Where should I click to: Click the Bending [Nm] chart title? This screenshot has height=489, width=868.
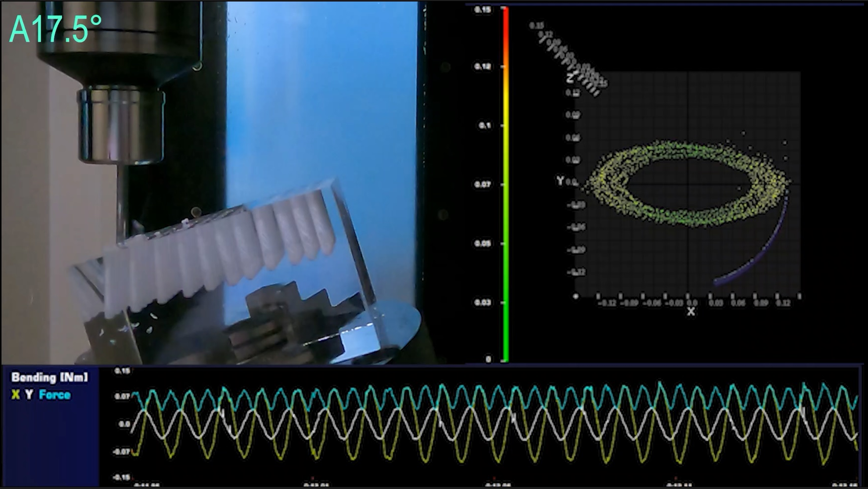coord(49,378)
